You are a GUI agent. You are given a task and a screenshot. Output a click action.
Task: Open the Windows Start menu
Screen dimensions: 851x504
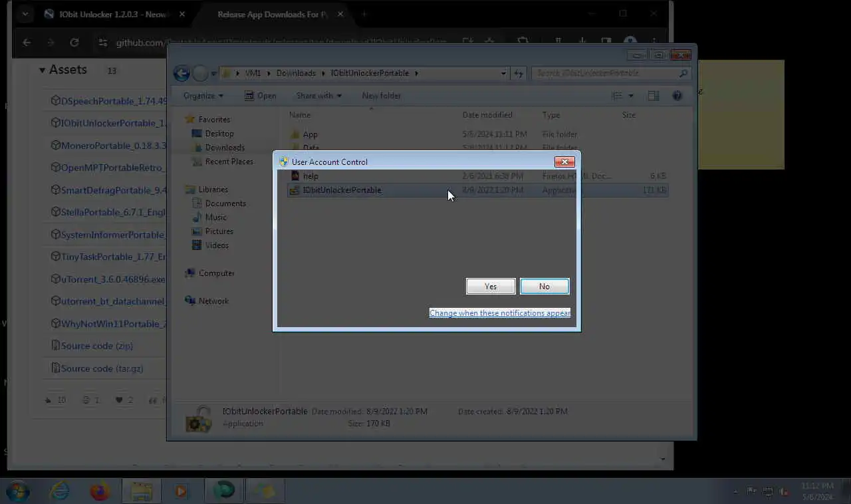coord(18,491)
